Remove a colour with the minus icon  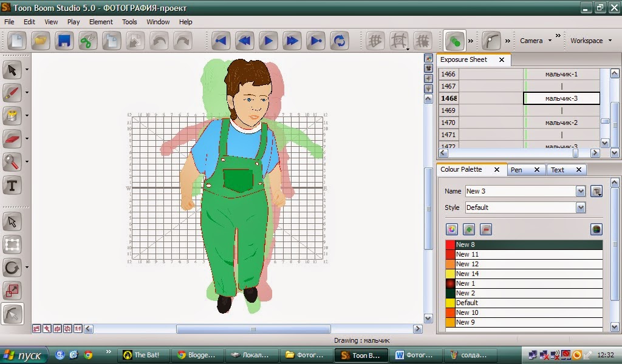point(485,229)
